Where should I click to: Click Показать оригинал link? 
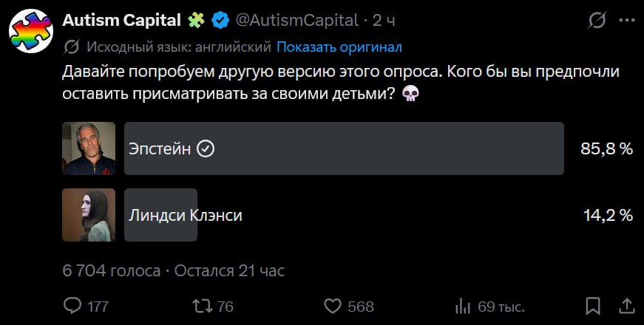(x=339, y=47)
